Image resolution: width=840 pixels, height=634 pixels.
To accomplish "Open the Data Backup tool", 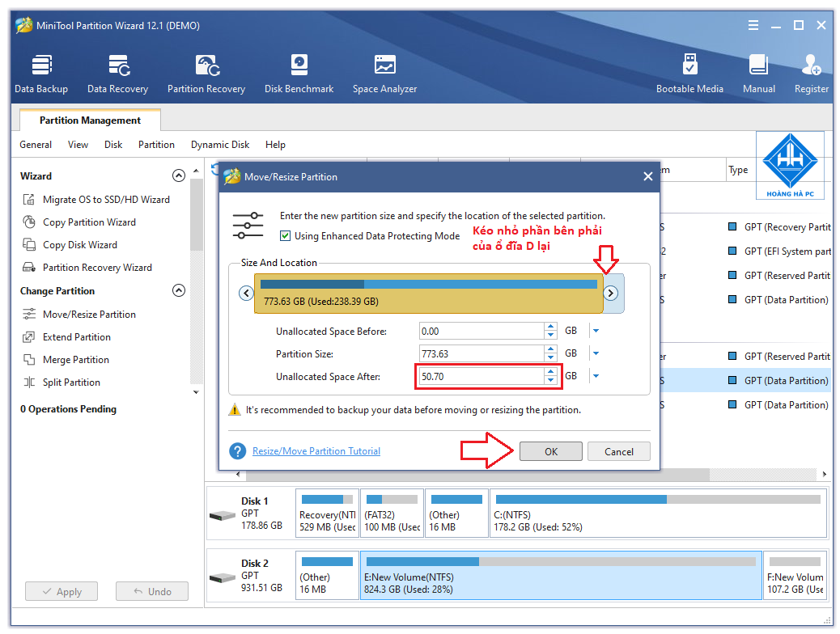I will [41, 73].
